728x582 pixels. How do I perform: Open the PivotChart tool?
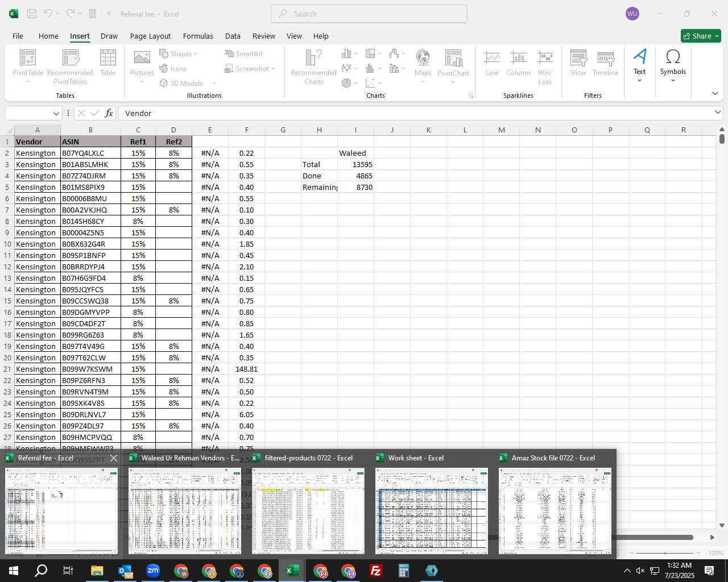click(453, 66)
